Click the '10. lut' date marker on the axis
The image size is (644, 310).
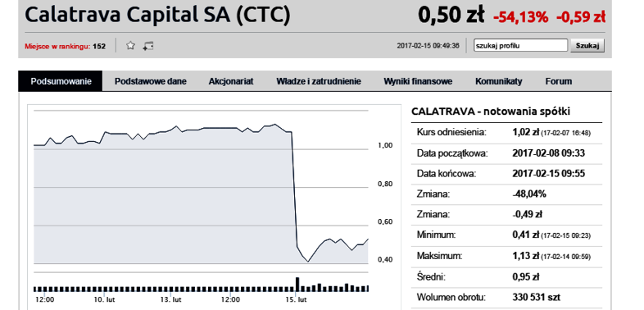pyautogui.click(x=104, y=299)
